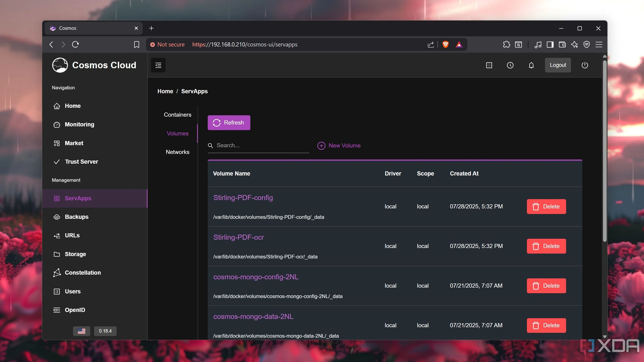644x362 pixels.
Task: Collapse the sidebar with hamburger button
Action: click(158, 65)
